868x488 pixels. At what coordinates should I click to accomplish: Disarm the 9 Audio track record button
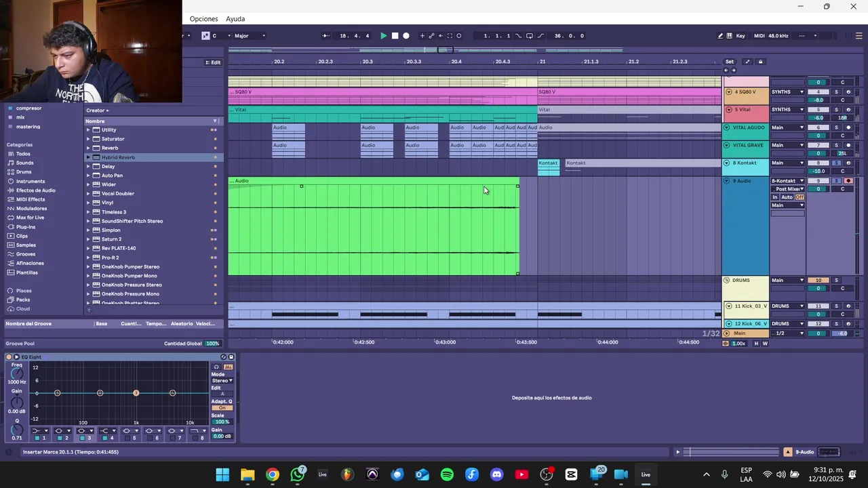[x=848, y=181]
